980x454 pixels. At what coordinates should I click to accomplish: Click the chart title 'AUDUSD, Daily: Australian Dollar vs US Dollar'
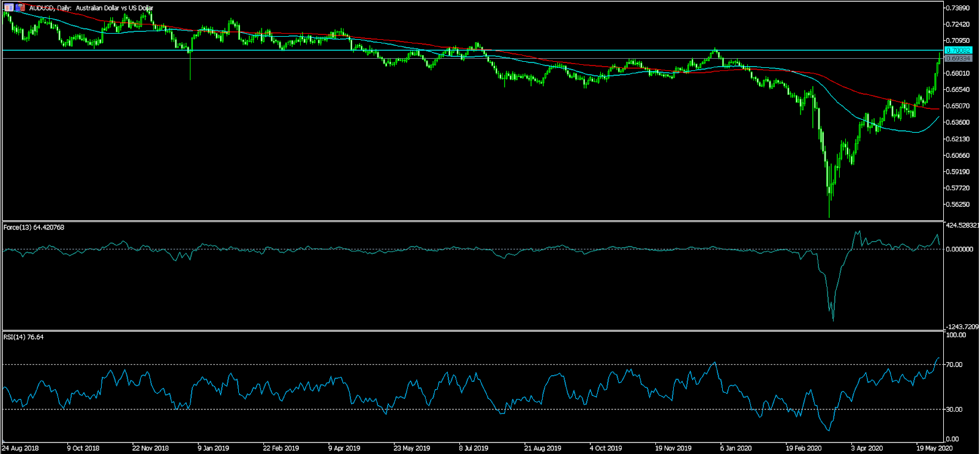click(91, 8)
